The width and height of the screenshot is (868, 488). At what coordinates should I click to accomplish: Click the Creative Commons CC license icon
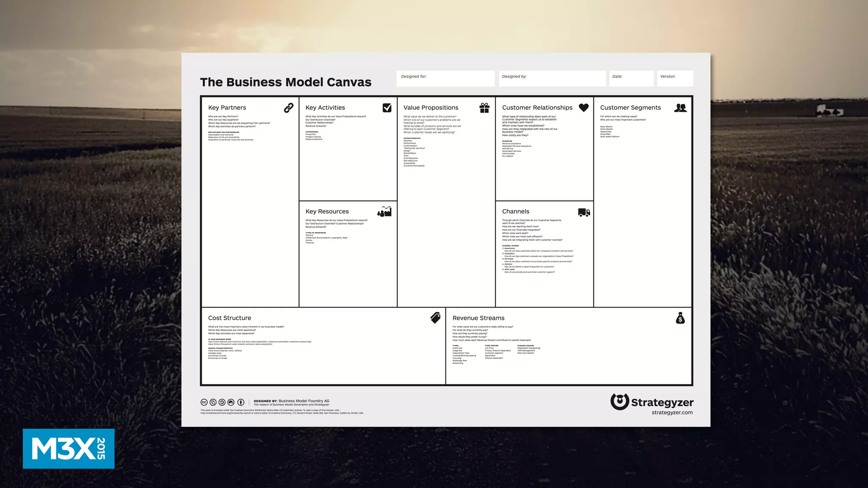[x=204, y=402]
